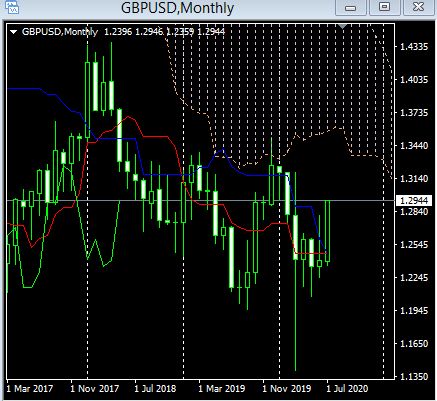Select the red Tenkan-sen indicator line
437x401 pixels.
pos(157,137)
